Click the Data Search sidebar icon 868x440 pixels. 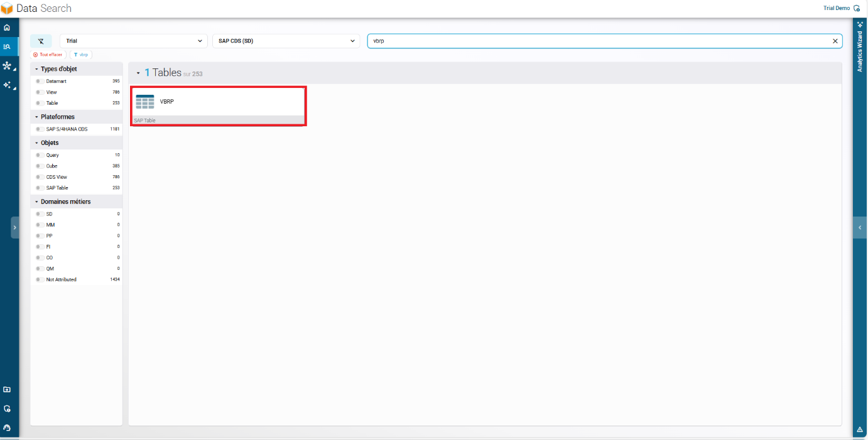[7, 46]
